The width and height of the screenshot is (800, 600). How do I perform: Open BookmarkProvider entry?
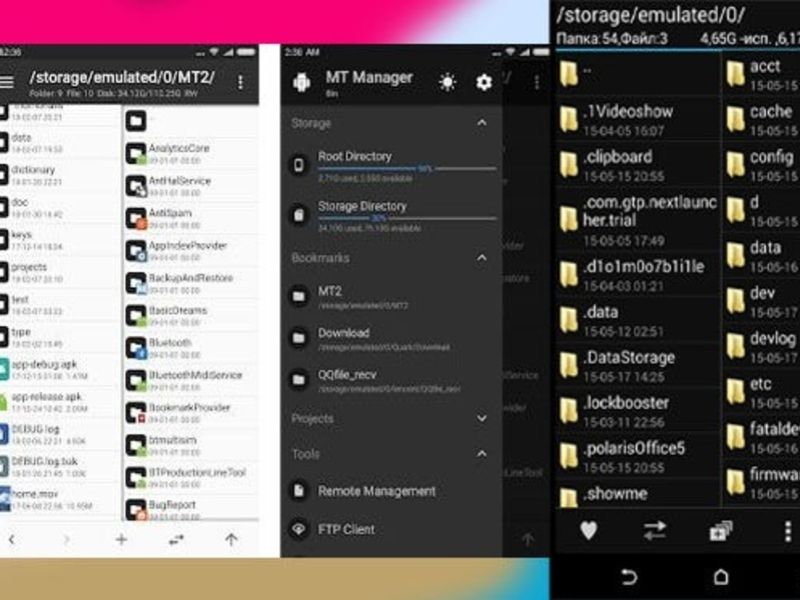[x=192, y=412]
